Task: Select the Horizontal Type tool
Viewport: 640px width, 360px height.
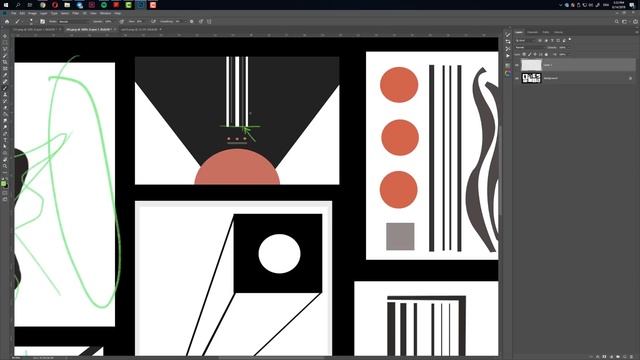Action: (x=5, y=140)
